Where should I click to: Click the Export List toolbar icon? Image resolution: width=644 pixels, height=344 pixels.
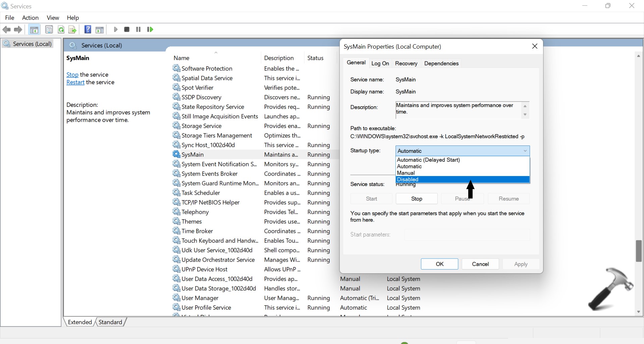pos(72,30)
